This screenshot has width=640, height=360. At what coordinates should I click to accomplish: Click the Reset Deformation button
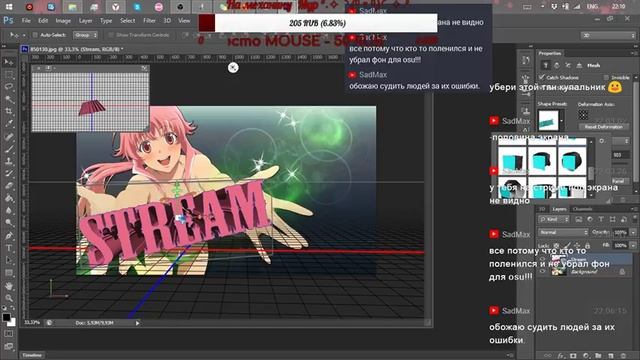[x=603, y=127]
